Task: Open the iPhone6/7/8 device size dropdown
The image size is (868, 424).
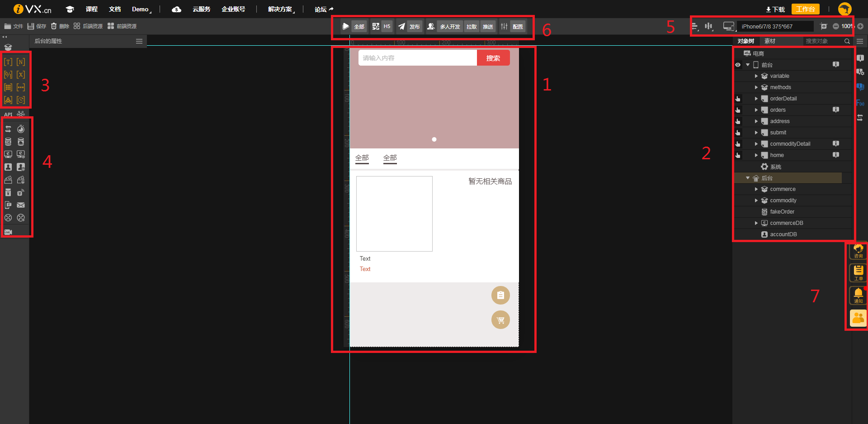Action: pos(775,26)
